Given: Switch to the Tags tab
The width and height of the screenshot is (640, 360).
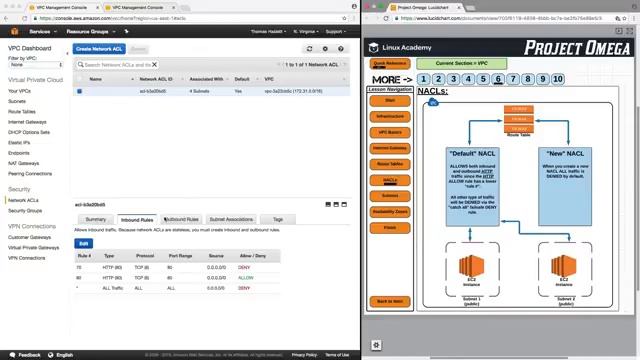Looking at the screenshot, I should [x=278, y=220].
